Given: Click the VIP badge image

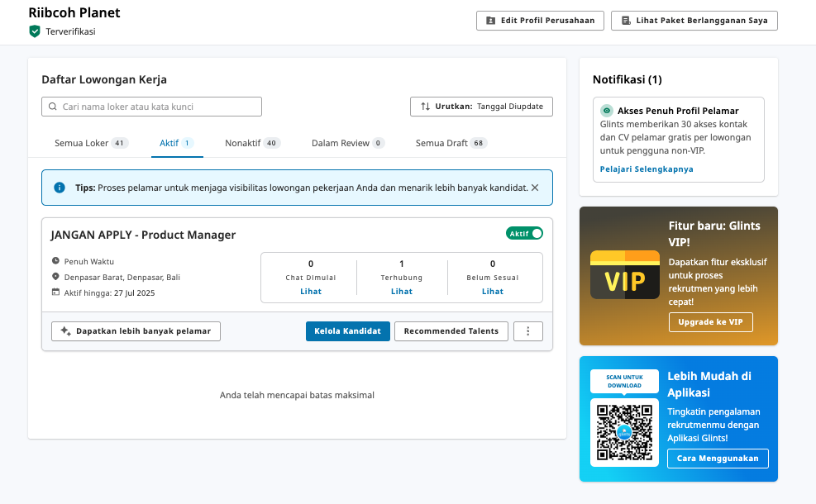Looking at the screenshot, I should tap(625, 274).
